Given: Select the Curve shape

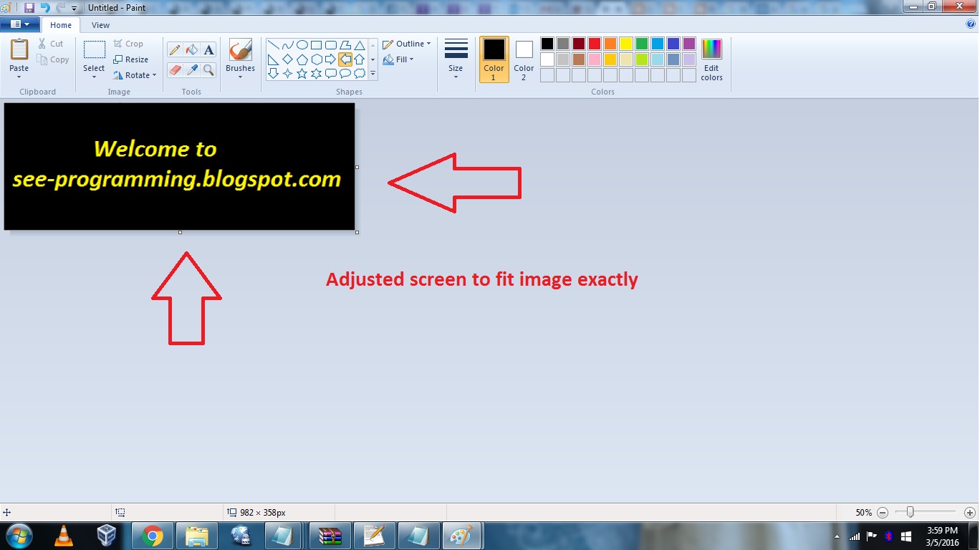Looking at the screenshot, I should [287, 45].
